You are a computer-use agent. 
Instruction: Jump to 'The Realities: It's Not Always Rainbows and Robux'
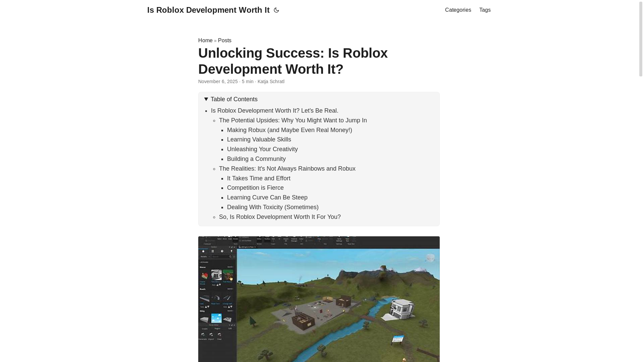pyautogui.click(x=287, y=169)
